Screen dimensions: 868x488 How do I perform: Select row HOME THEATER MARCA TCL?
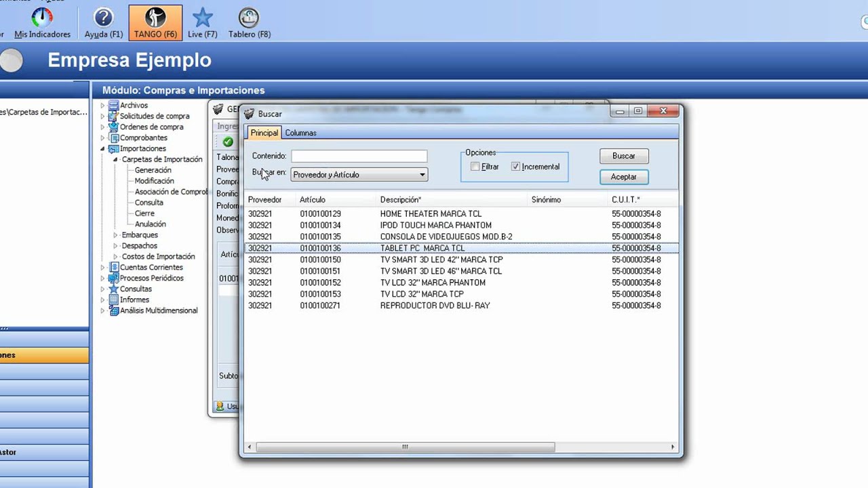tap(461, 213)
